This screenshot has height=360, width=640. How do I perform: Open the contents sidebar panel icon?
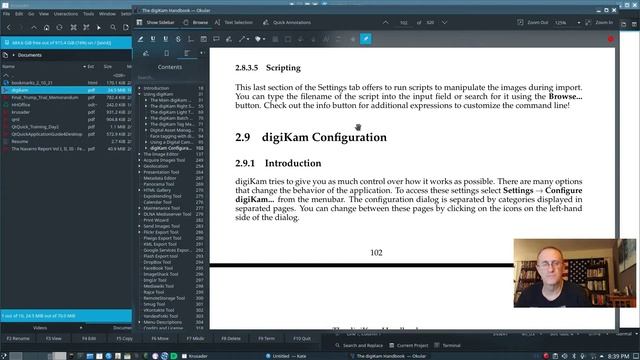click(x=187, y=53)
